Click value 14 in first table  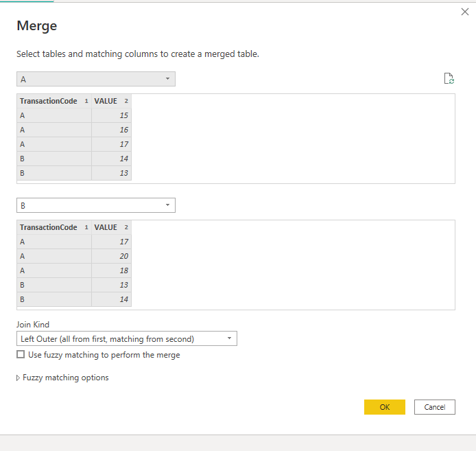(111, 159)
